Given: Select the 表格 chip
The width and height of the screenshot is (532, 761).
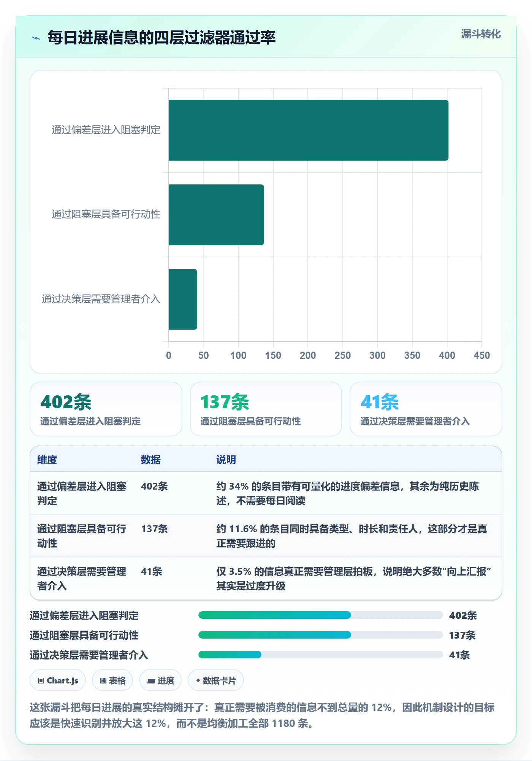Looking at the screenshot, I should 112,680.
